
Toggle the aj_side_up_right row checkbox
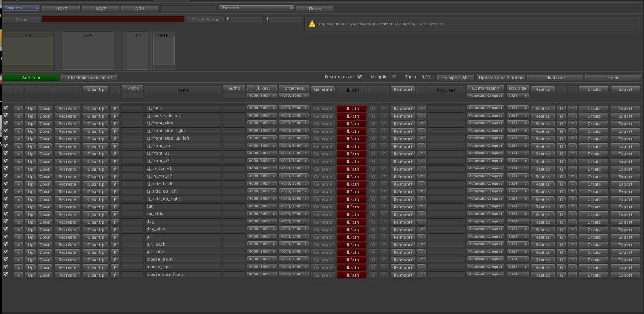[x=5, y=199]
